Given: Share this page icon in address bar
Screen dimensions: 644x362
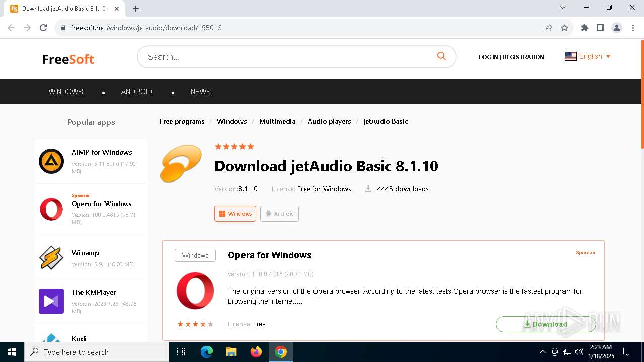Looking at the screenshot, I should coord(548,28).
